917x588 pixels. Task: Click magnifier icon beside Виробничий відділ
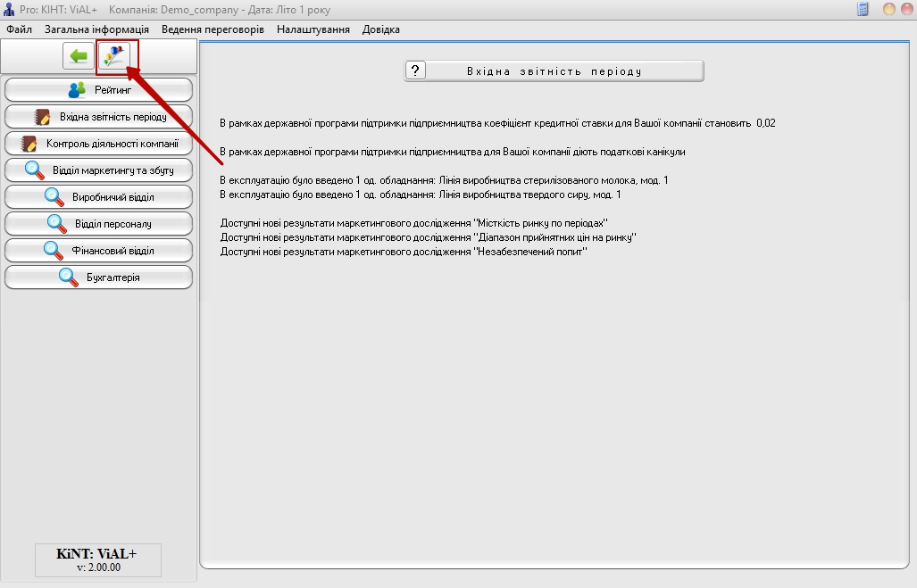(x=54, y=197)
